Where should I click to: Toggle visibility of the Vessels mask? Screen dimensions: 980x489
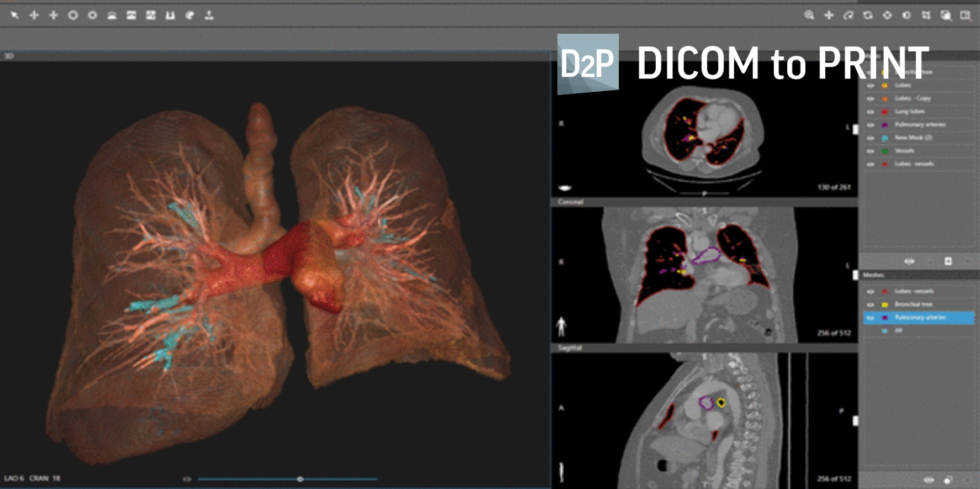[871, 151]
